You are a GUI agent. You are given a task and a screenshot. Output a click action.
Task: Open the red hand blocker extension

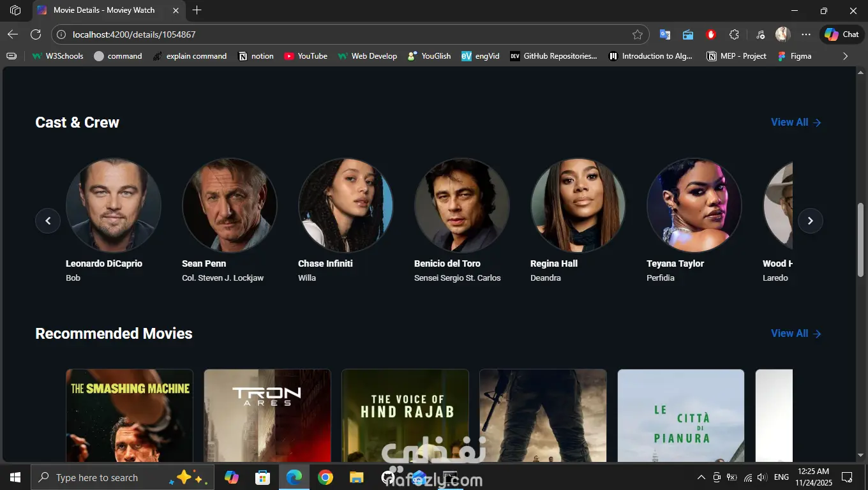711,34
